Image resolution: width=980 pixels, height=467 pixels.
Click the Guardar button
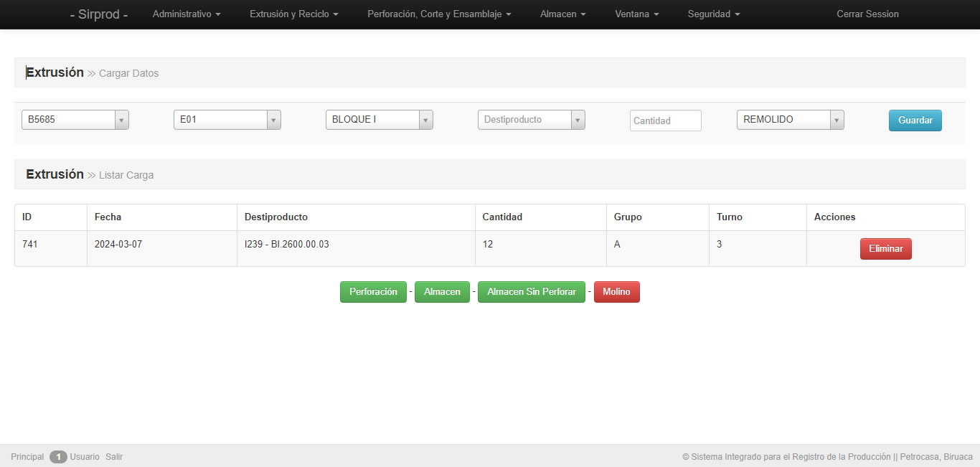915,121
